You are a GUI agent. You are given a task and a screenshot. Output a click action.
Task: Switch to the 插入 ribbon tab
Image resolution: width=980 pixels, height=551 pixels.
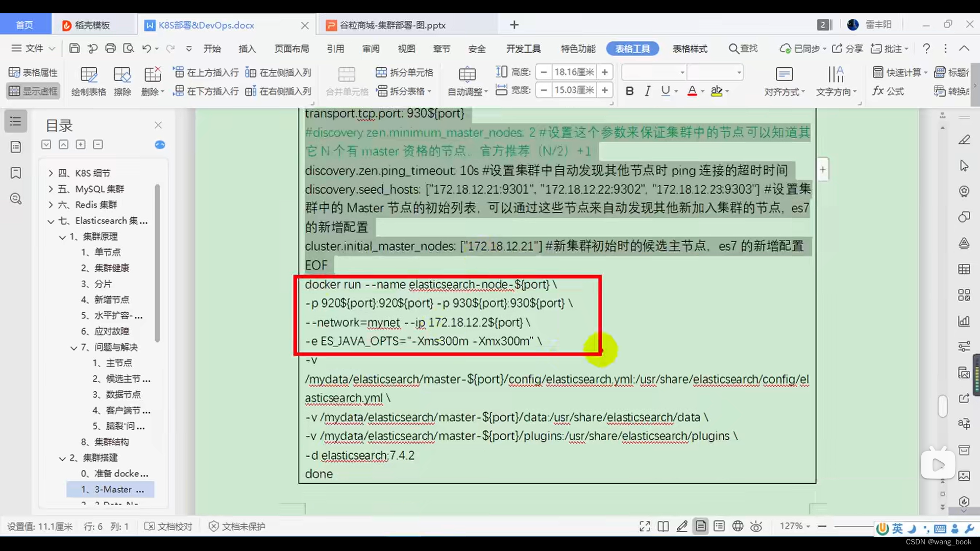[247, 48]
